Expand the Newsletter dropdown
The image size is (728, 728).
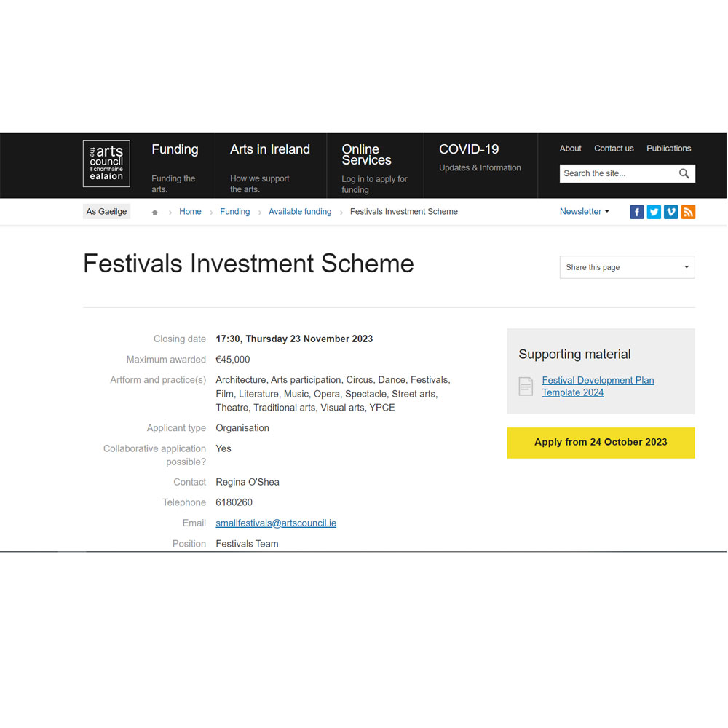pos(584,212)
